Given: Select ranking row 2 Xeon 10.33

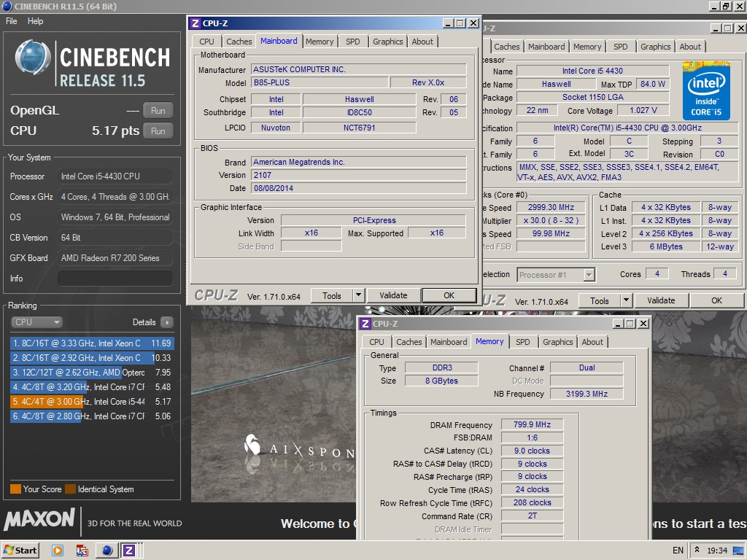Looking at the screenshot, I should pyautogui.click(x=92, y=358).
